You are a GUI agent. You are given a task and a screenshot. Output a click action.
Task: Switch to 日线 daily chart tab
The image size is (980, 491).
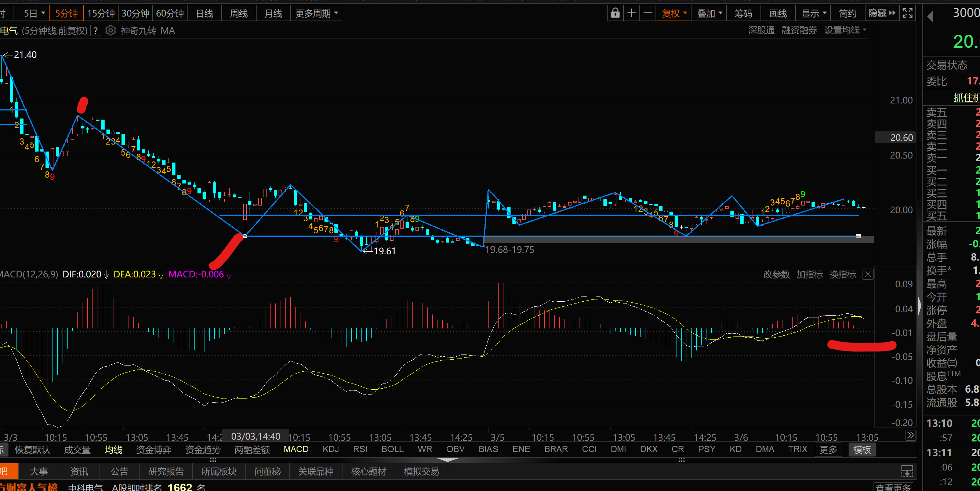204,13
